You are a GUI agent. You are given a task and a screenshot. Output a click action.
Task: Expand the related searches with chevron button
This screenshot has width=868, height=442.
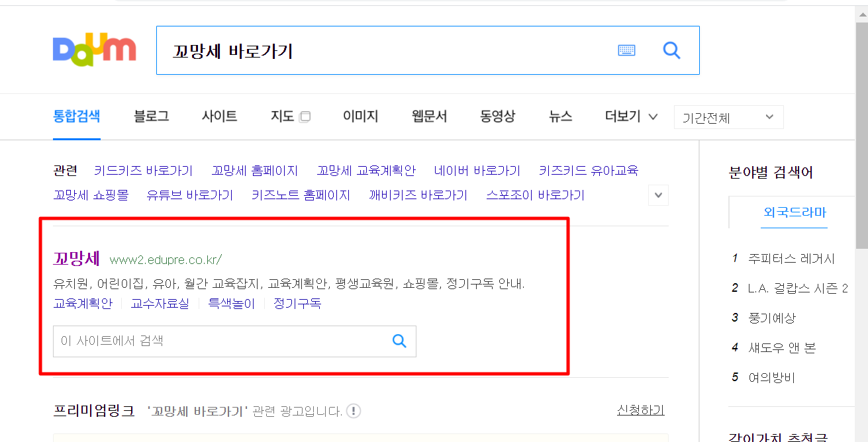pyautogui.click(x=658, y=195)
